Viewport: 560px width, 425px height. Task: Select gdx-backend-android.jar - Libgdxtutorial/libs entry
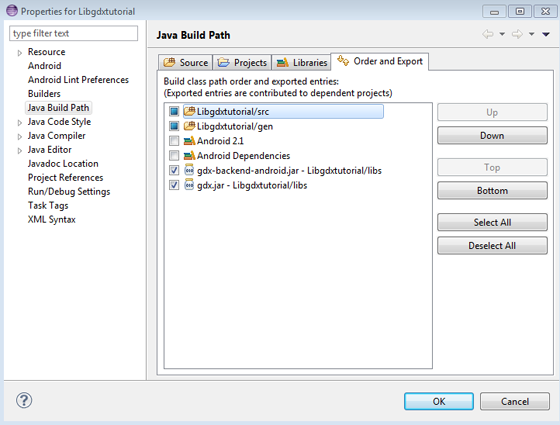(289, 171)
